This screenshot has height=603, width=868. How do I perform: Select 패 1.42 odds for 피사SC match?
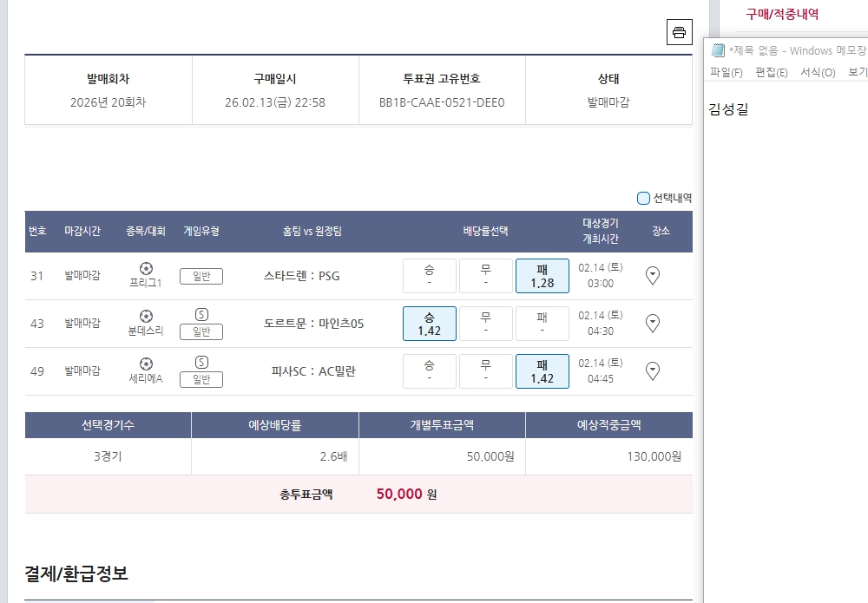[542, 371]
